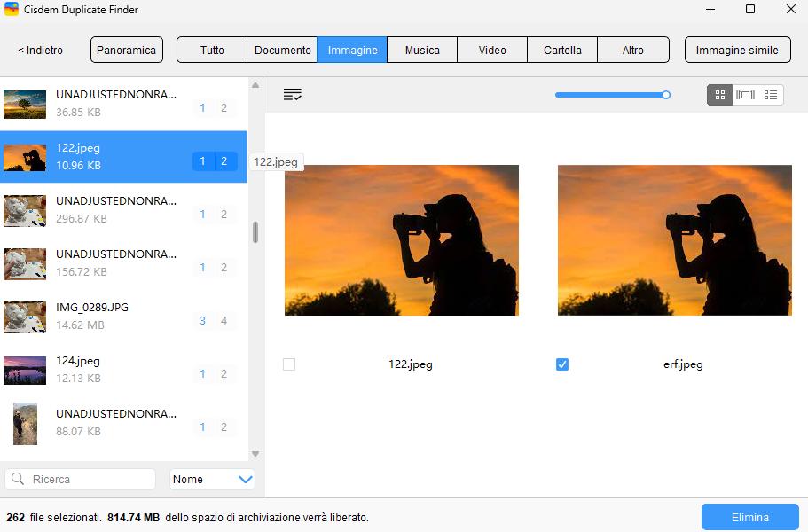
Task: Open the smart selection options icon
Action: click(x=293, y=95)
